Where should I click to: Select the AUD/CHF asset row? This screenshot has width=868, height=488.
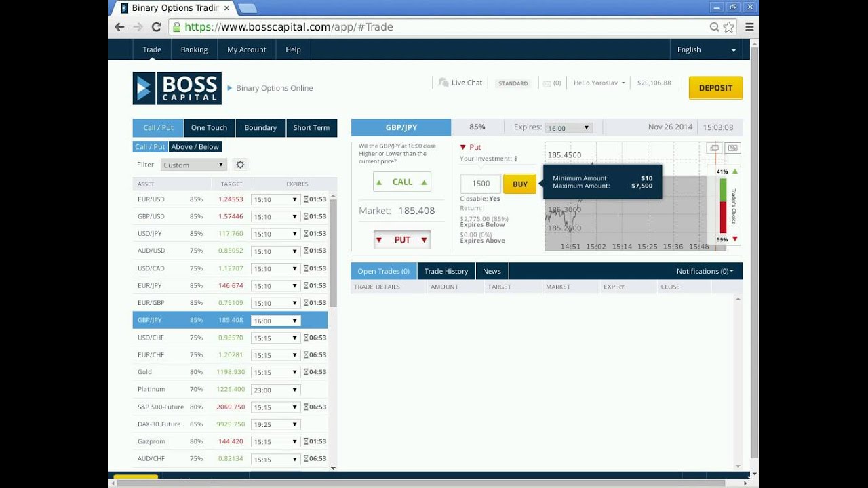(x=230, y=459)
